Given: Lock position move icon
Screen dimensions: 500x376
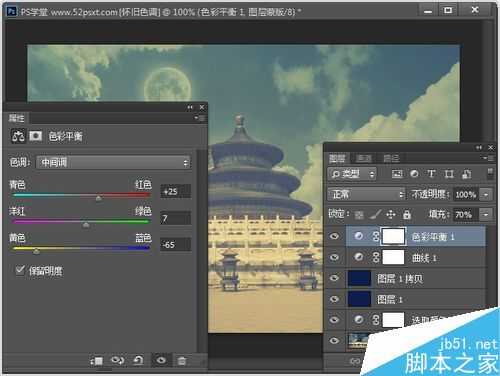Looking at the screenshot, I should 391,214.
